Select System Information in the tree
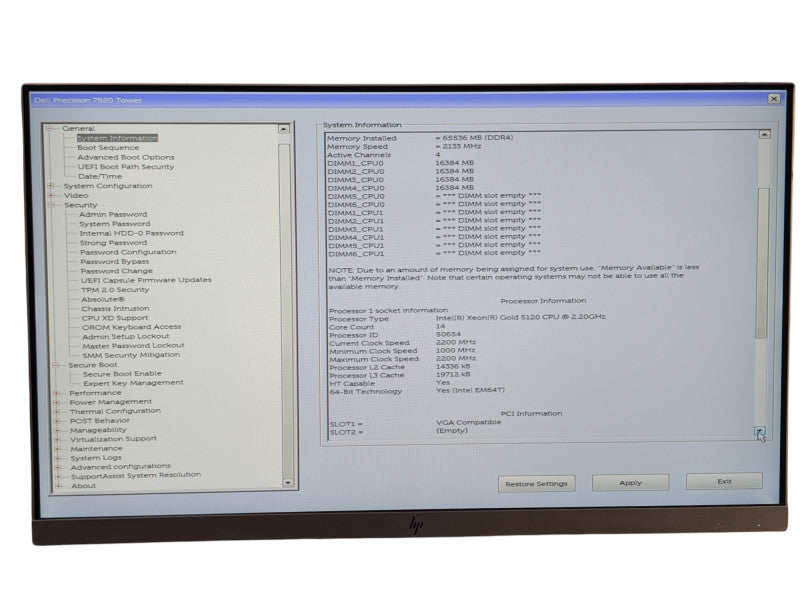Screen dimensions: 800x602 click(117, 138)
